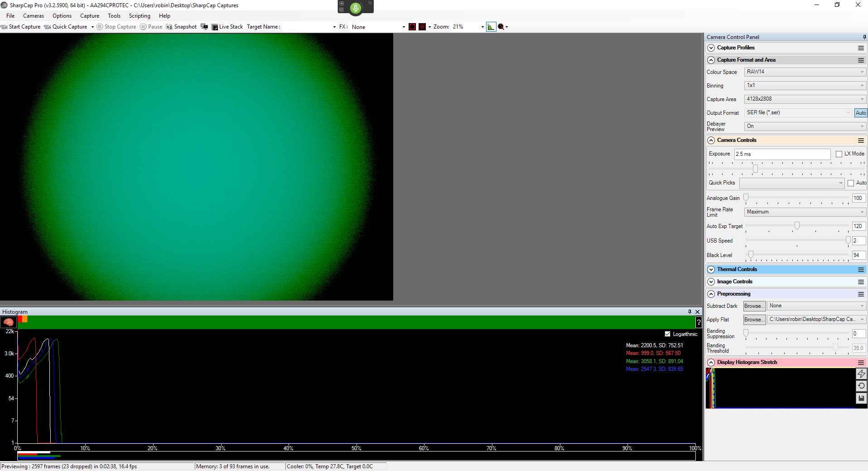Screen dimensions: 868x471
Task: Click the Analogue Gain value field
Action: pos(859,198)
